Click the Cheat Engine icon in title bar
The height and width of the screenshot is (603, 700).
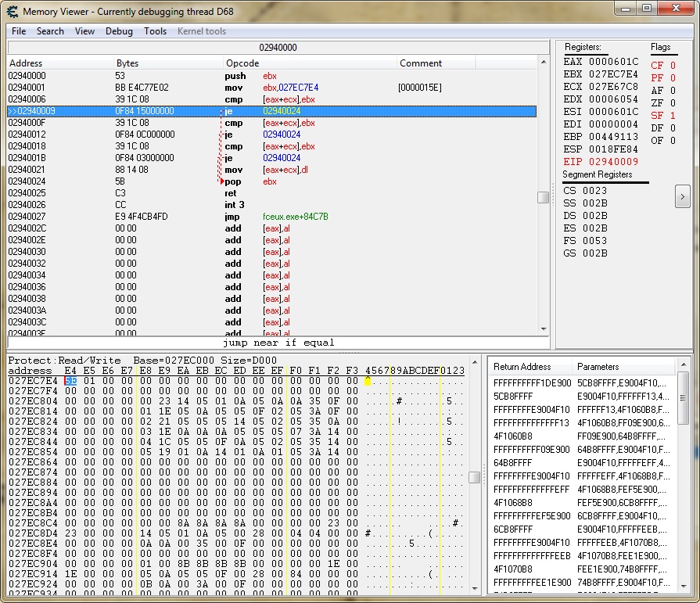click(13, 12)
